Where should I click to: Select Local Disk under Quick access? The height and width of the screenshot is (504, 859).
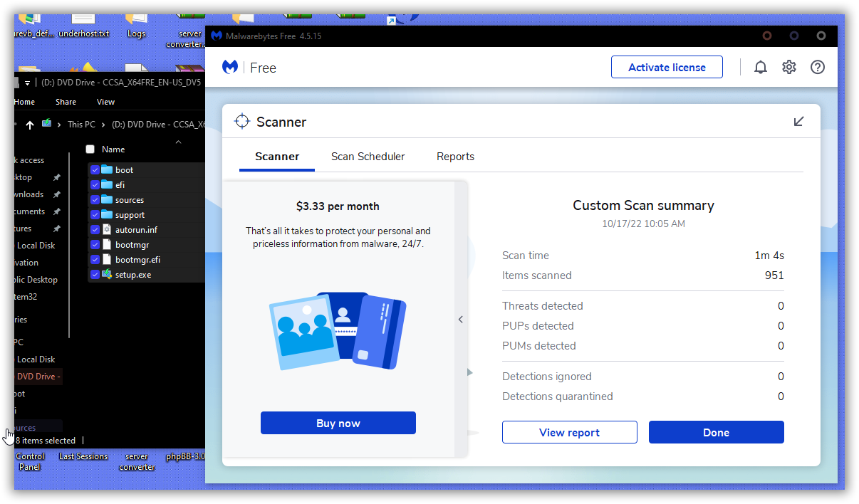pos(36,246)
